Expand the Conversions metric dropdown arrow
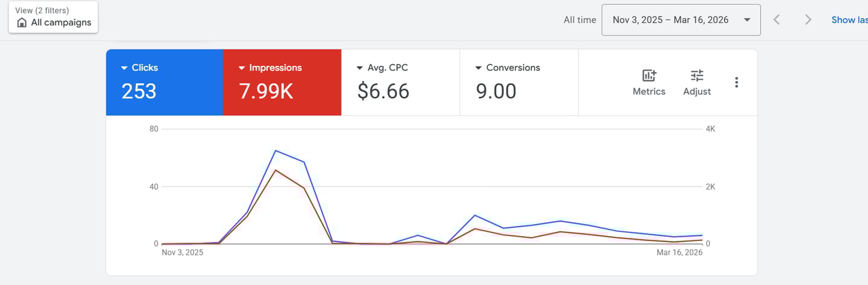Viewport: 868px width, 285px height. coord(479,68)
